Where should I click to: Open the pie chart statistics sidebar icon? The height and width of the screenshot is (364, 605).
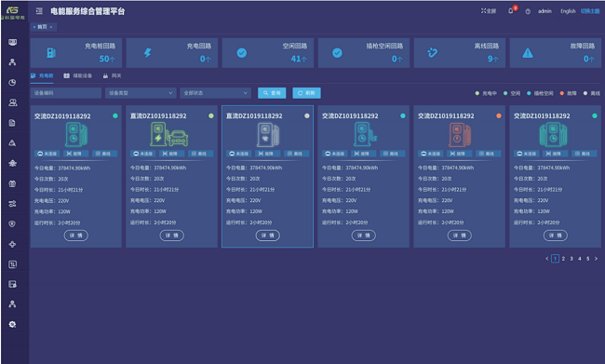tap(12, 82)
